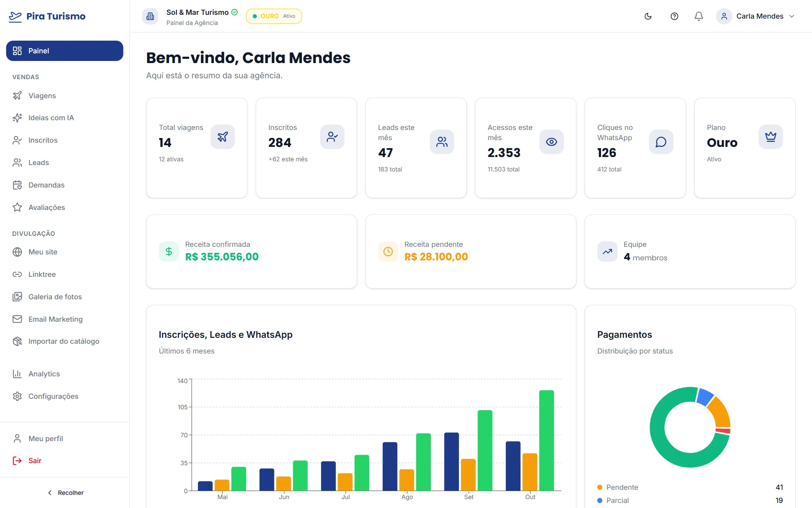The image size is (812, 508).
Task: Select Painel in the sidebar
Action: pyautogui.click(x=65, y=51)
